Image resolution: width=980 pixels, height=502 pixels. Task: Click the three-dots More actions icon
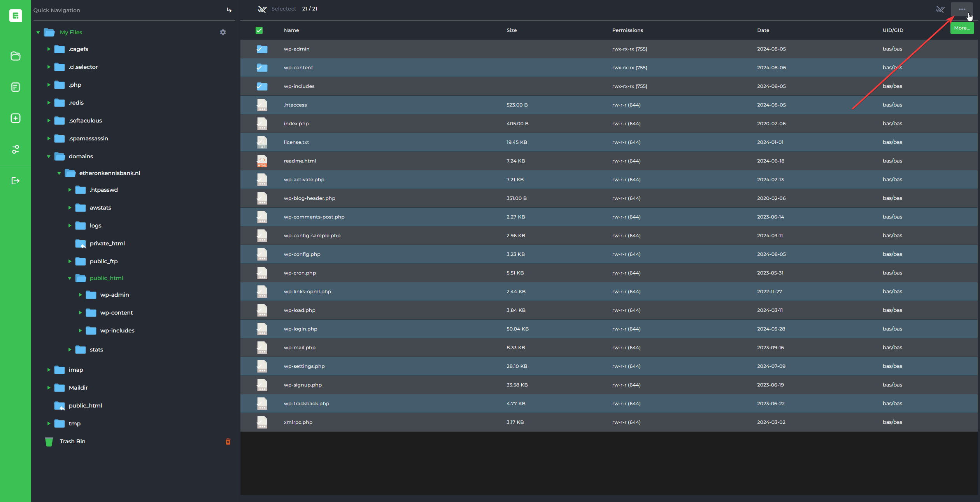962,9
